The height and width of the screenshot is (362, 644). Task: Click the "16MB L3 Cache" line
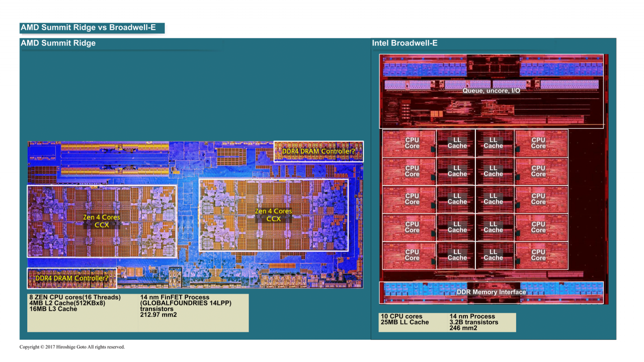(x=53, y=309)
